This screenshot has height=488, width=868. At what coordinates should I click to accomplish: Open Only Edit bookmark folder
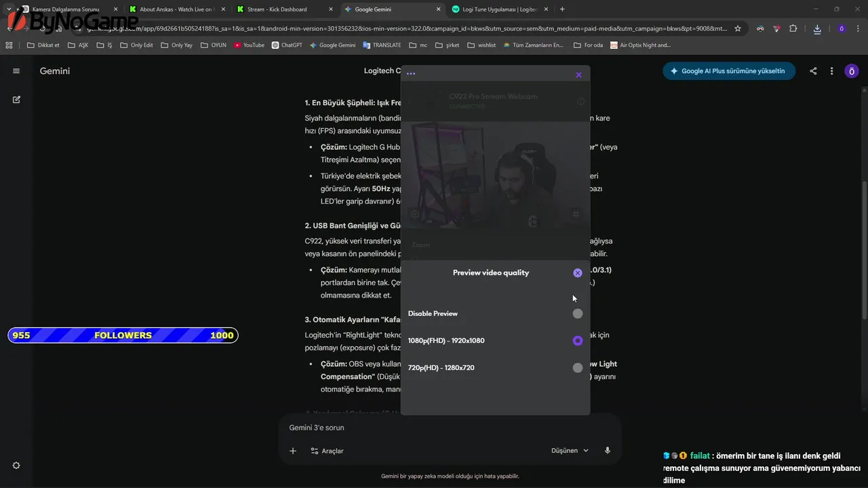[136, 45]
